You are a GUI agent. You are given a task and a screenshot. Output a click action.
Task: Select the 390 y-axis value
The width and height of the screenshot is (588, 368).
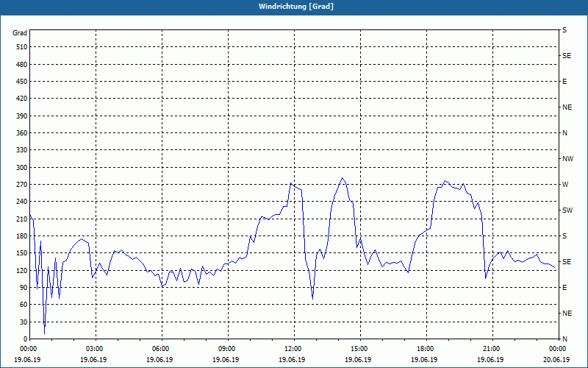[21, 116]
